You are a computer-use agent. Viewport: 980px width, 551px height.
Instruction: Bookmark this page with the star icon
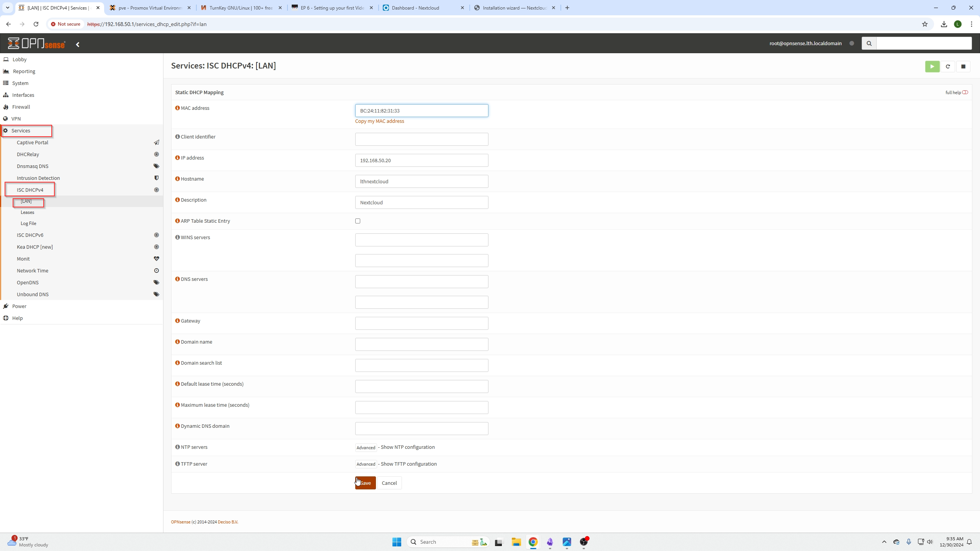click(925, 24)
